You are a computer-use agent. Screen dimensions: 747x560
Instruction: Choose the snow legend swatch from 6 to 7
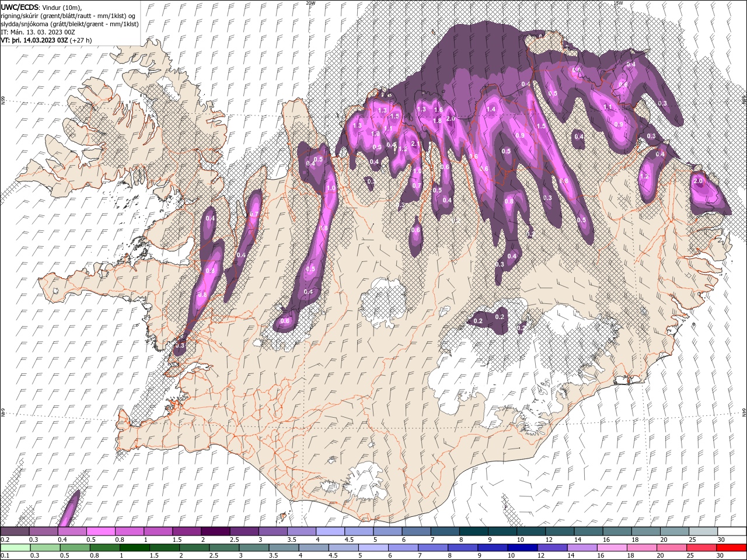coord(416,531)
